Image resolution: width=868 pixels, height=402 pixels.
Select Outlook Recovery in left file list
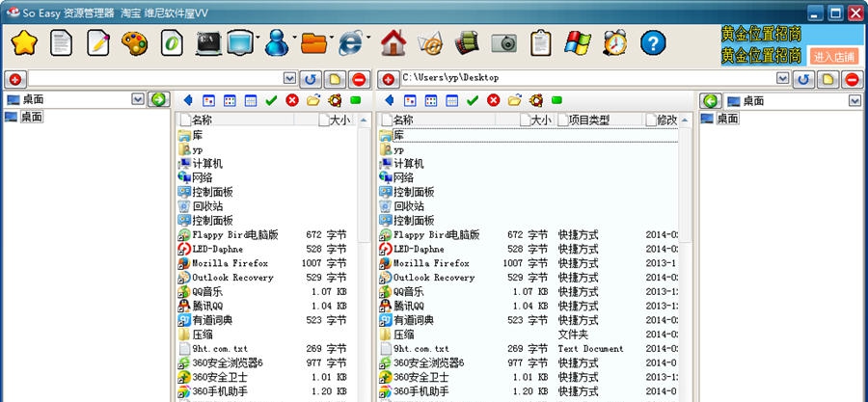(x=232, y=278)
